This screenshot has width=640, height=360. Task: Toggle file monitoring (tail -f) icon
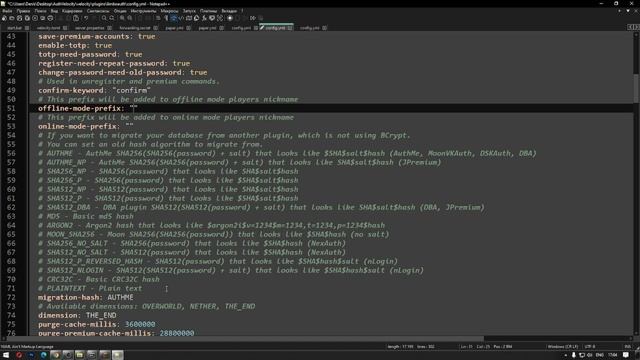(220, 18)
